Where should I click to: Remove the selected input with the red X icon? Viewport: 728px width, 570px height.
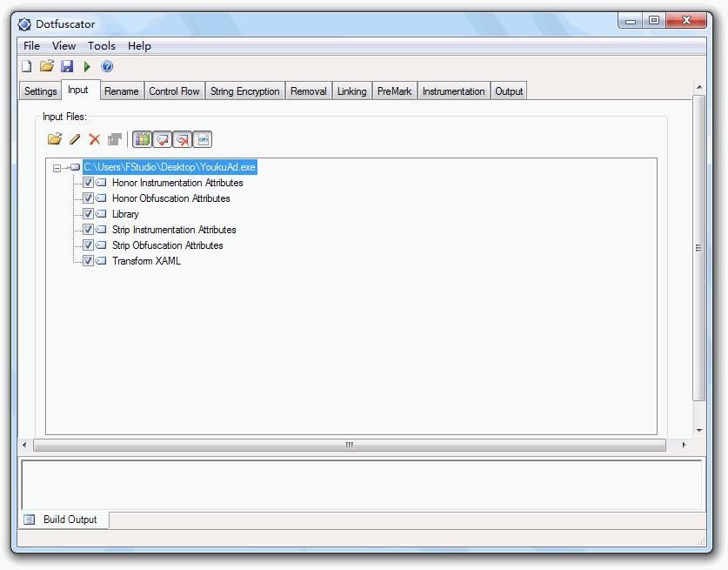pos(95,139)
